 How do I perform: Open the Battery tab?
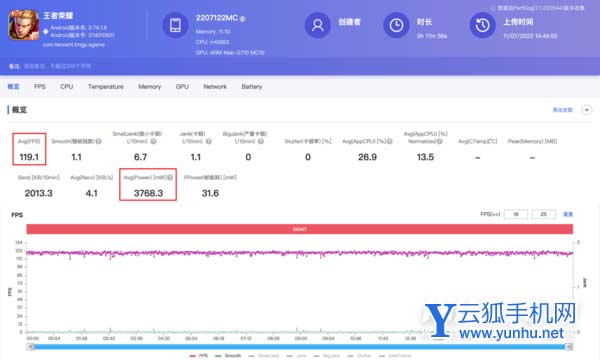tap(252, 86)
